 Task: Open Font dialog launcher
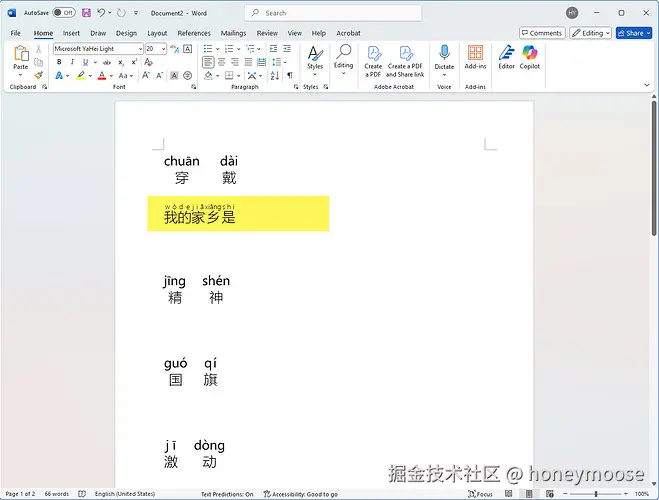[193, 87]
